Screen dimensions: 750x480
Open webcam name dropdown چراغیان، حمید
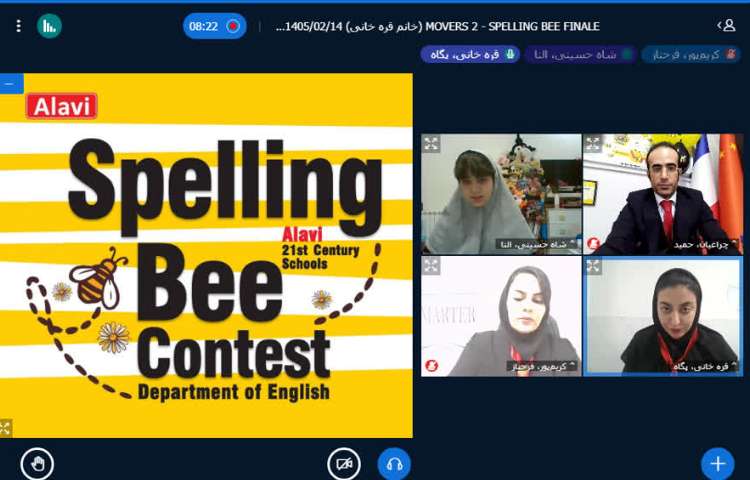click(x=704, y=244)
